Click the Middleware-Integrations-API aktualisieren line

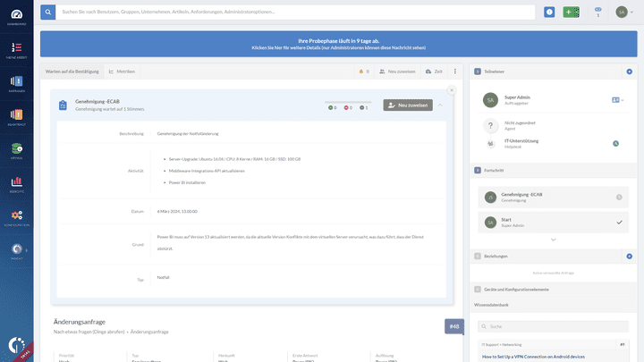pos(207,171)
